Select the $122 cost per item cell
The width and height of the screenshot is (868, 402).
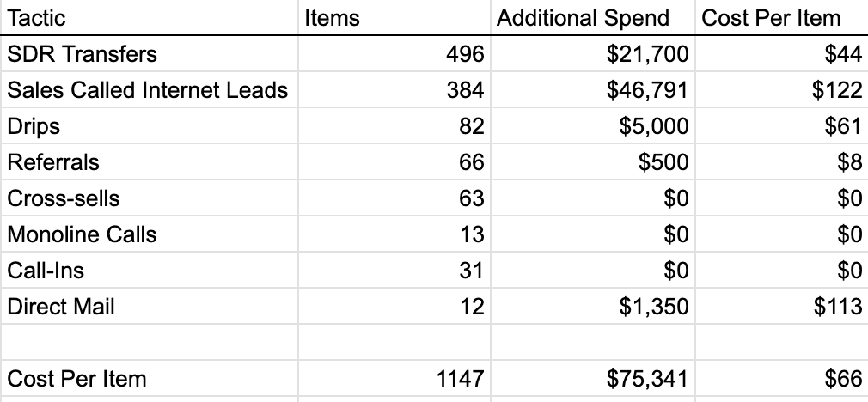(x=781, y=89)
